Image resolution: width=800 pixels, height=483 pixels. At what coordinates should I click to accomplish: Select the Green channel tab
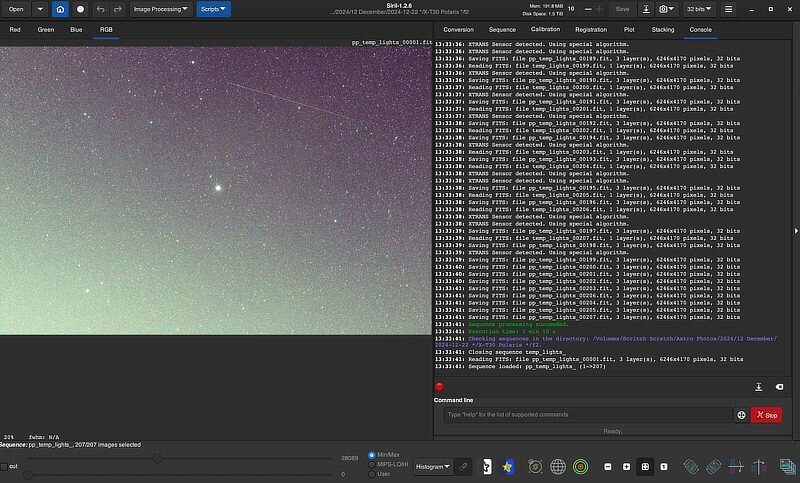point(46,30)
